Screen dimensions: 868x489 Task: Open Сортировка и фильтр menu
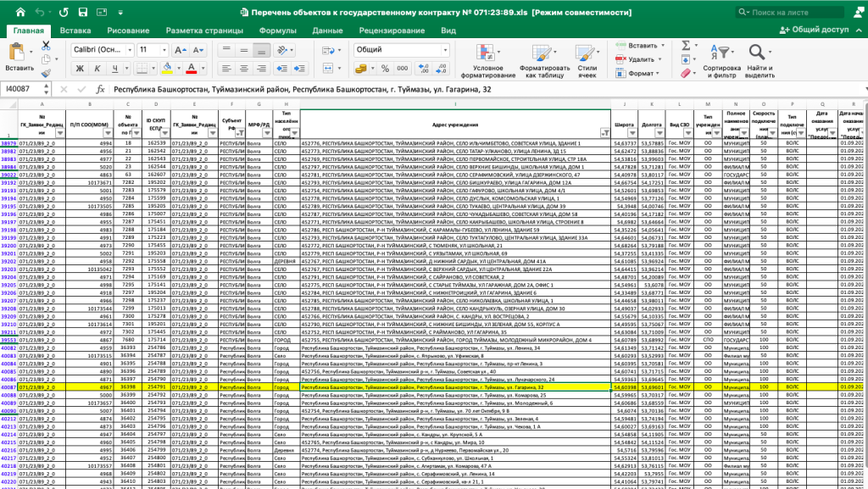[722, 61]
